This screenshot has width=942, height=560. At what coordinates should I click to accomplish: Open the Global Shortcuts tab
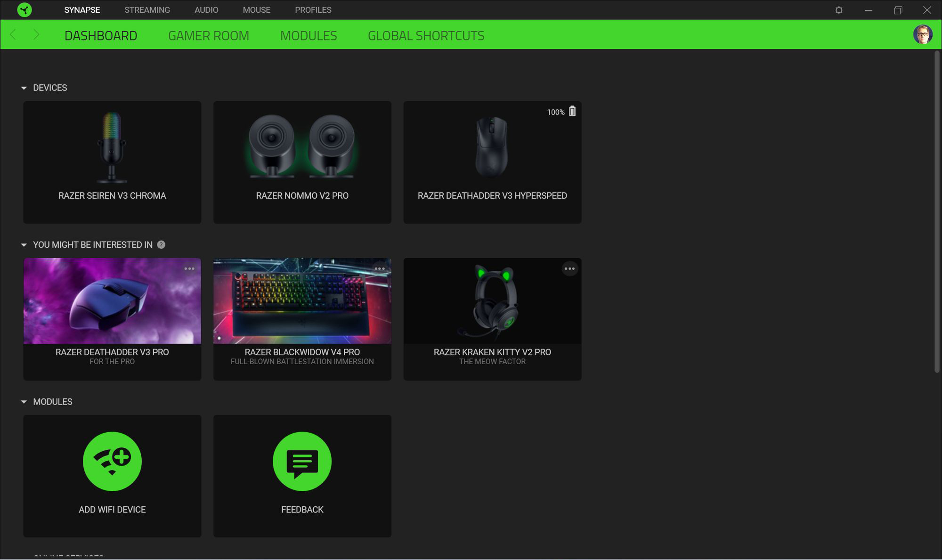(426, 35)
